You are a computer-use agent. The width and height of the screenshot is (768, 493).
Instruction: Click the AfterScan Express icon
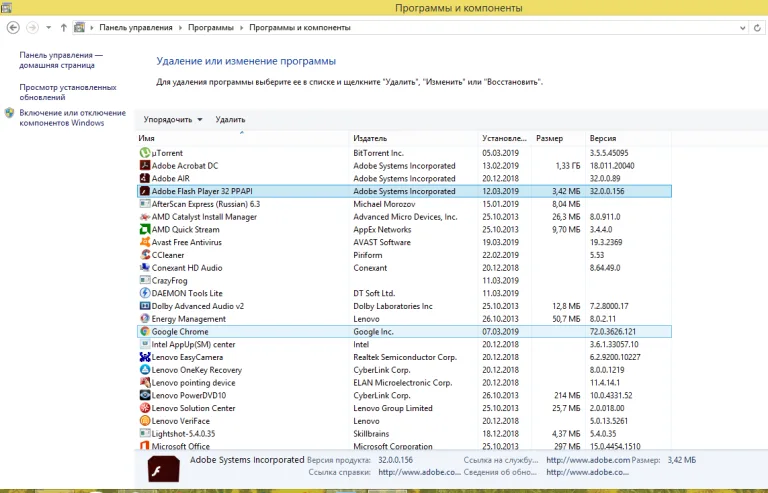tap(144, 204)
